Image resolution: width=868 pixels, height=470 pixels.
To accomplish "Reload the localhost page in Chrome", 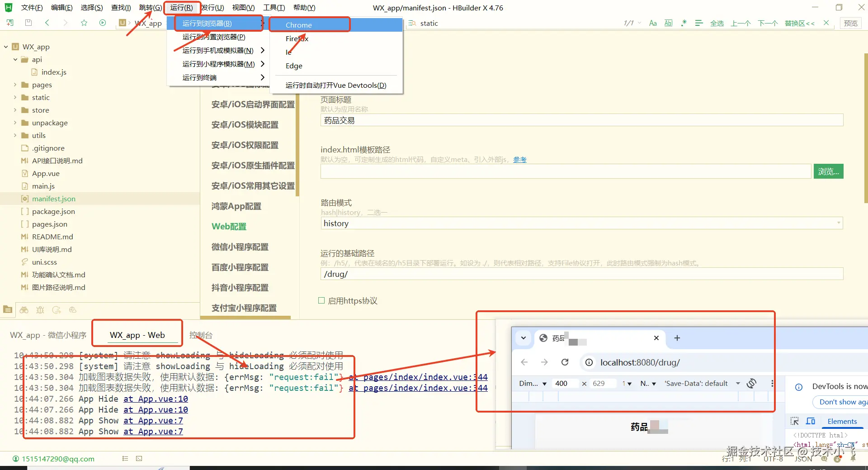I will [x=565, y=362].
